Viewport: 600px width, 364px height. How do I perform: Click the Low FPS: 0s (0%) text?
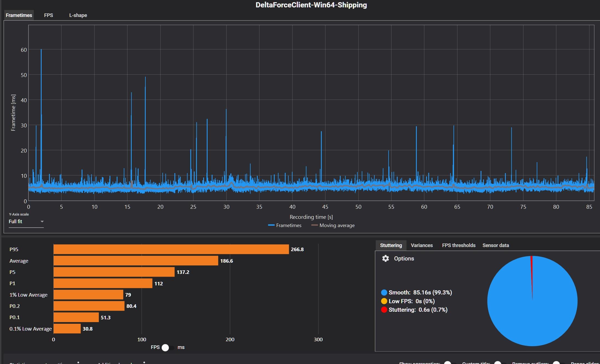coord(412,301)
